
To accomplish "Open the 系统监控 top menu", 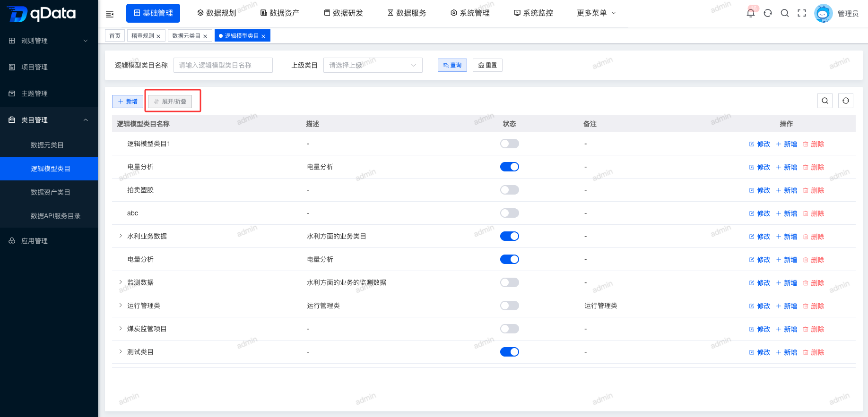I will click(x=533, y=13).
